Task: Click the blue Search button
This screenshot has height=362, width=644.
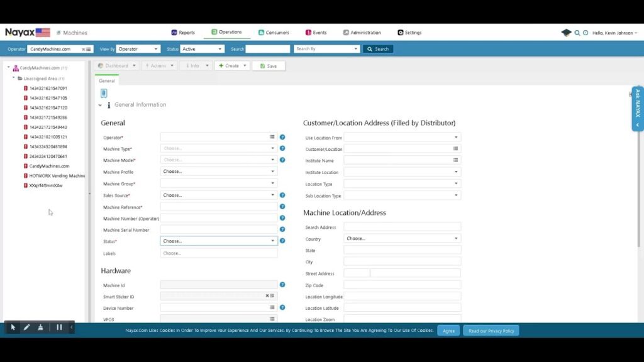Action: click(378, 49)
